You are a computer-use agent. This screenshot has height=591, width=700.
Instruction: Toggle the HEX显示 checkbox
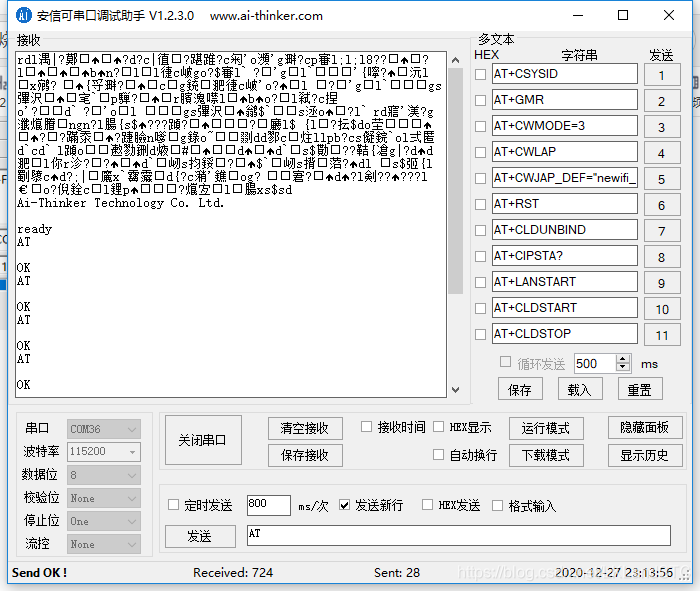click(438, 427)
